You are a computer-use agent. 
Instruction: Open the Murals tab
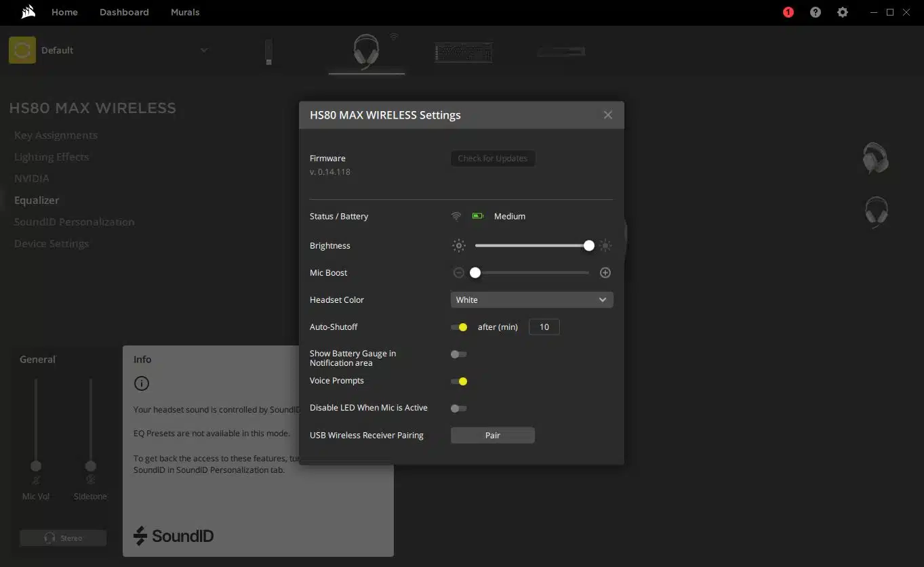(x=185, y=12)
